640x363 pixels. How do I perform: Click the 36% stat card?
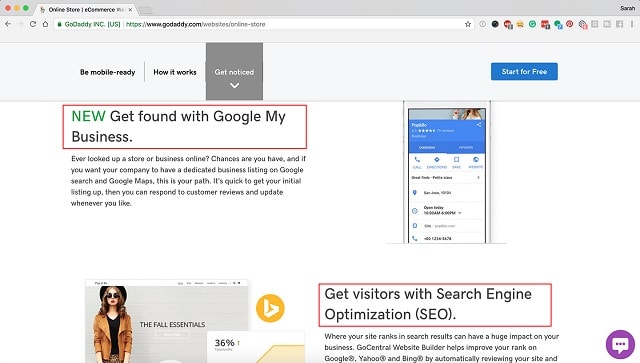pos(256,347)
